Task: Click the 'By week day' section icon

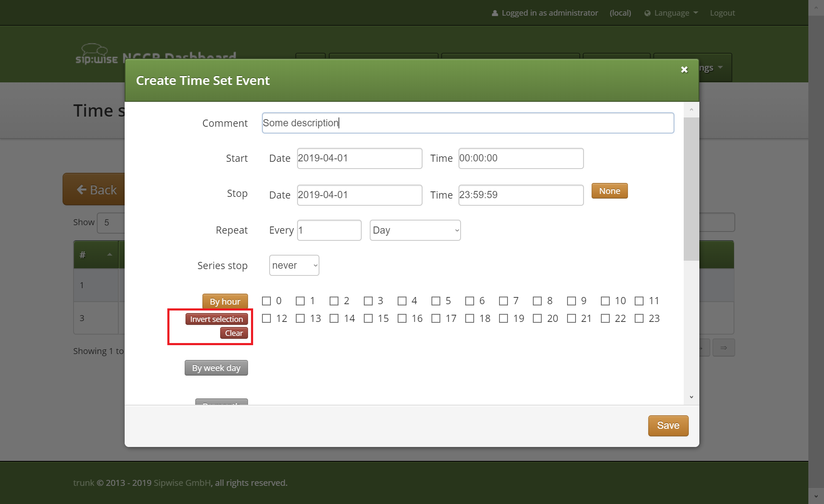Action: (x=216, y=368)
